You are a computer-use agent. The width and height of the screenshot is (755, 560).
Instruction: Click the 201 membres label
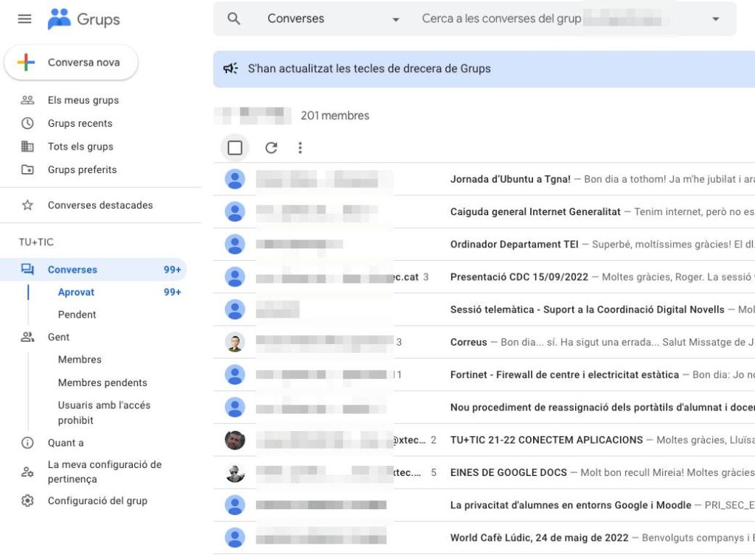[x=335, y=116]
